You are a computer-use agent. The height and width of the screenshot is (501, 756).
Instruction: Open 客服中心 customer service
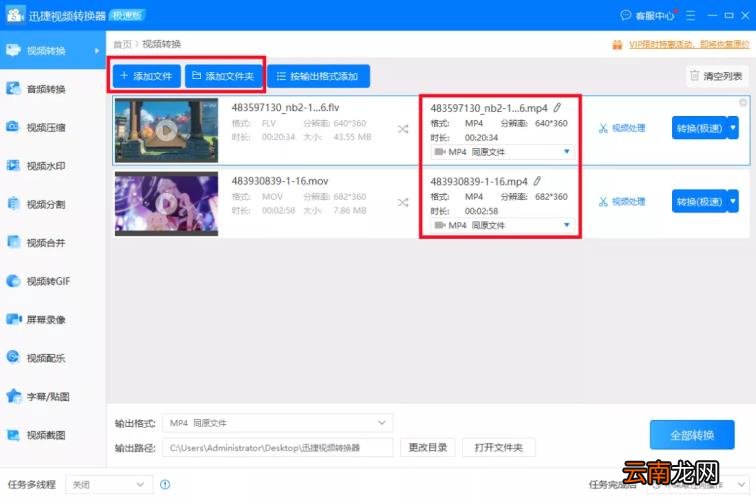648,15
